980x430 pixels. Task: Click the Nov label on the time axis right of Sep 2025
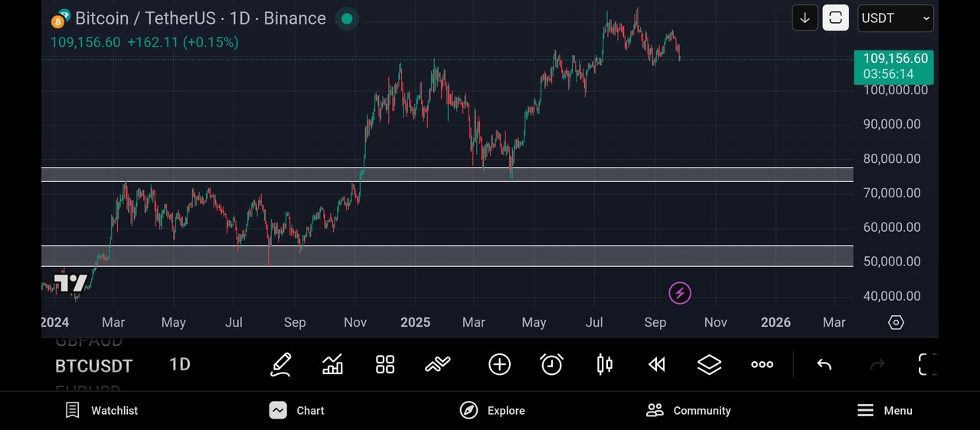pos(716,322)
